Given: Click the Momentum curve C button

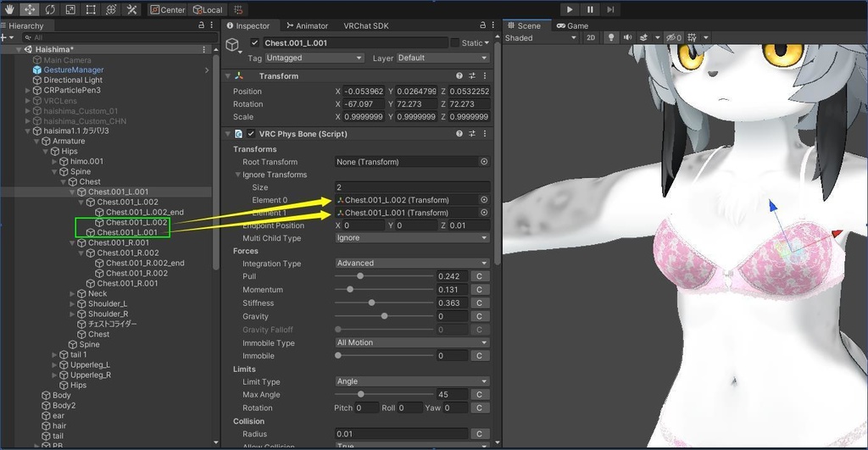Looking at the screenshot, I should [x=480, y=290].
